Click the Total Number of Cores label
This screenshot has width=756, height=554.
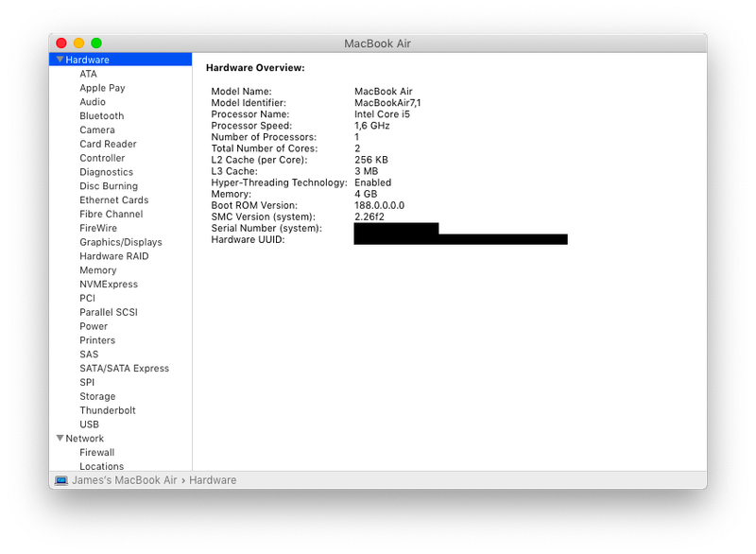265,148
